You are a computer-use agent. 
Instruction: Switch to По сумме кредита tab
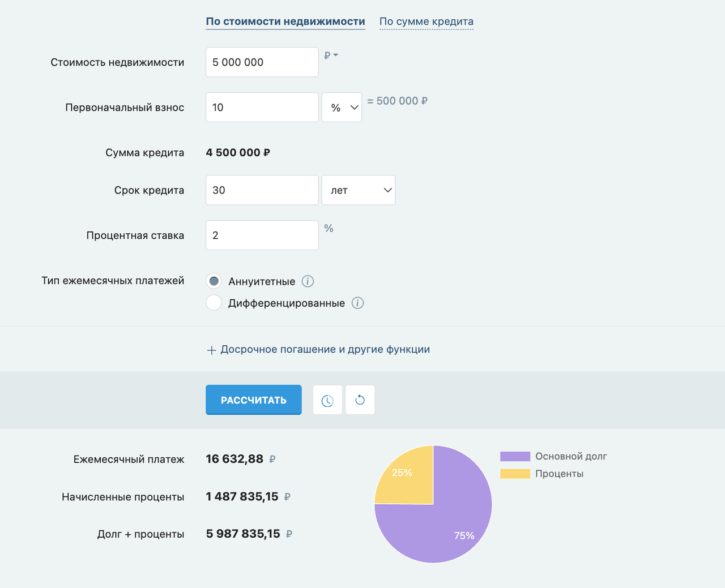click(x=426, y=22)
